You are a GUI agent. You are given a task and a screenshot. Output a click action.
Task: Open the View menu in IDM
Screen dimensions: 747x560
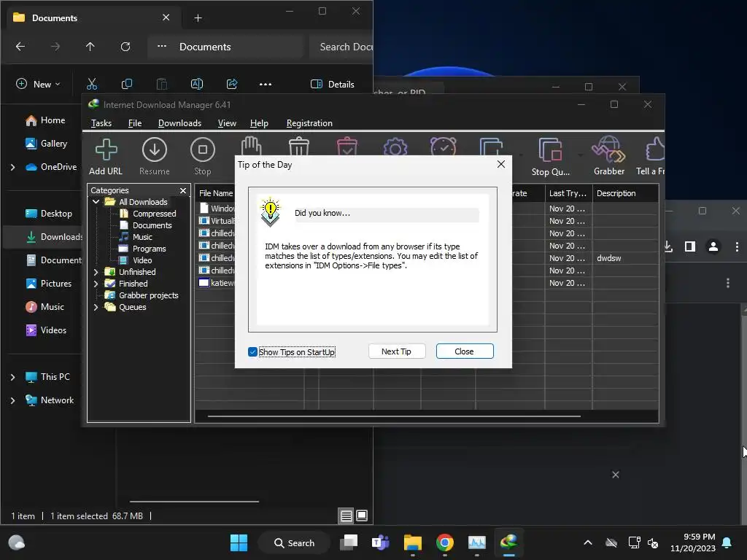(x=227, y=123)
